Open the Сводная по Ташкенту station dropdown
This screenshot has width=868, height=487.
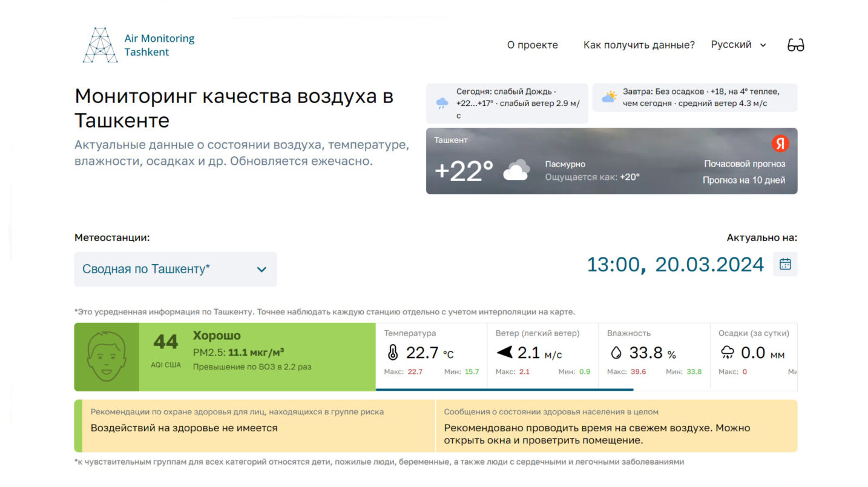(x=176, y=269)
